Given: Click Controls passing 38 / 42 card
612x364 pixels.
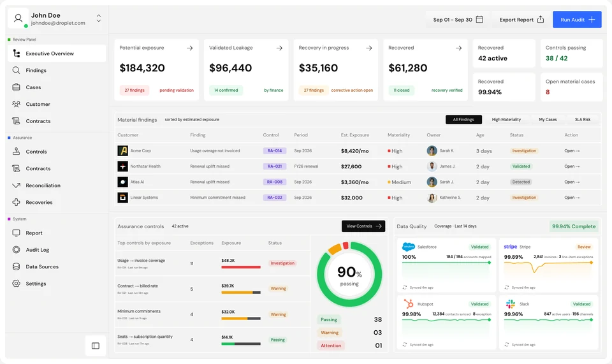Looking at the screenshot, I should click(571, 53).
